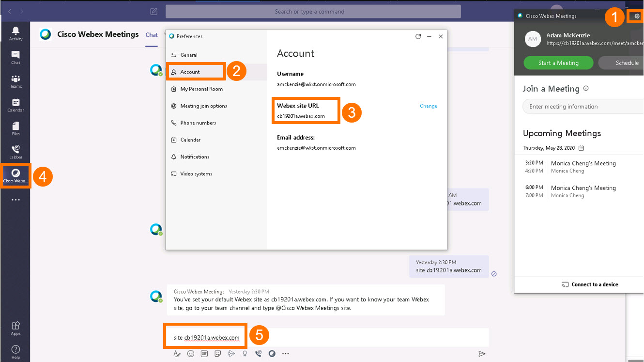Open Webex Meetings settings gear icon
Image resolution: width=644 pixels, height=362 pixels.
(637, 16)
